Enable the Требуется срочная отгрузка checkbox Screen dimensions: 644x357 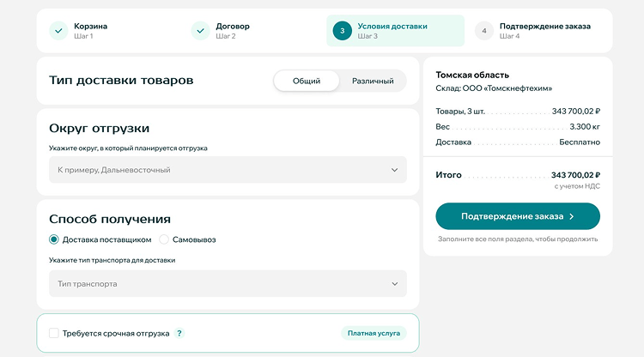tap(54, 333)
